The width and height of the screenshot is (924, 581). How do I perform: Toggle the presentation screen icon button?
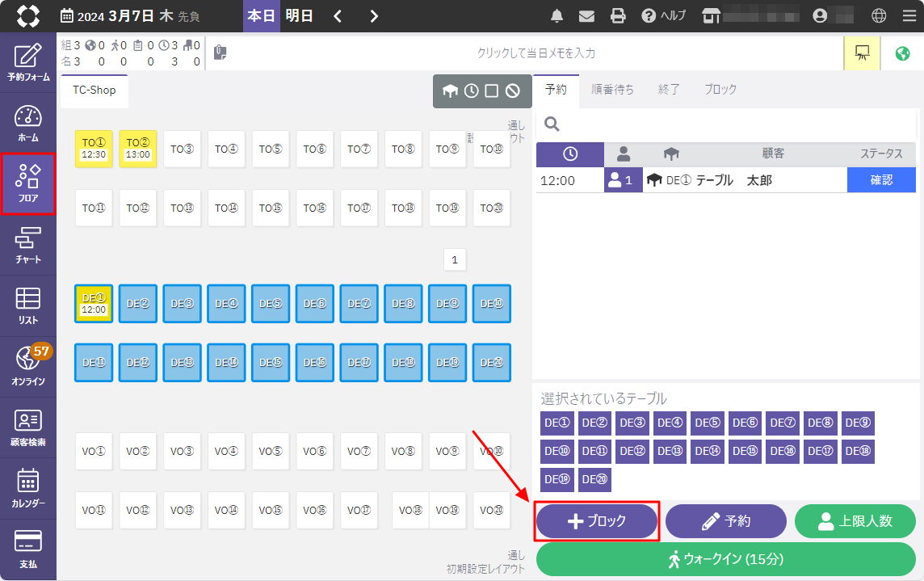pyautogui.click(x=862, y=53)
